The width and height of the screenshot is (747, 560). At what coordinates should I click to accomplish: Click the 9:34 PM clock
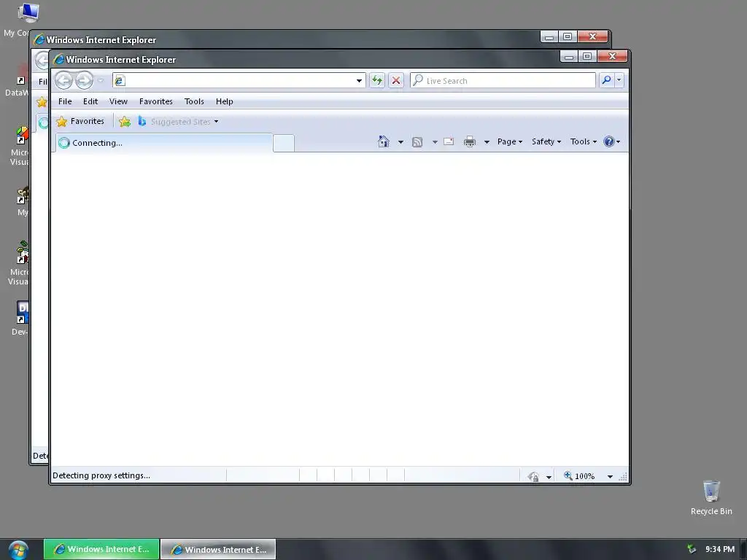(x=720, y=549)
